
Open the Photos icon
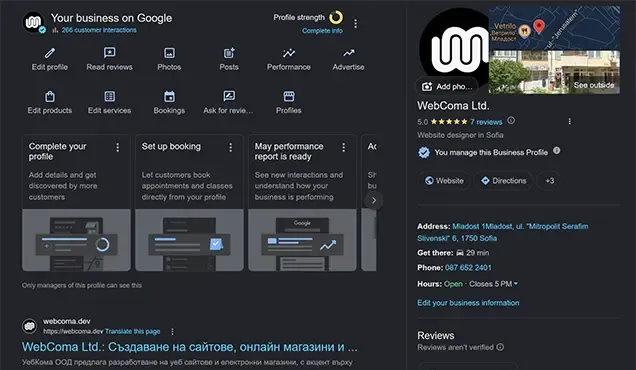(x=169, y=53)
